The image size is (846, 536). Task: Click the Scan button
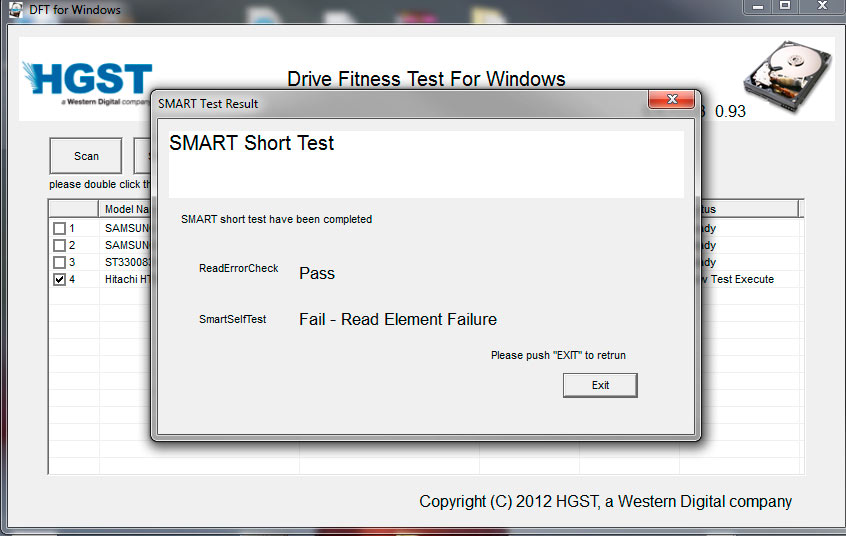tap(86, 156)
